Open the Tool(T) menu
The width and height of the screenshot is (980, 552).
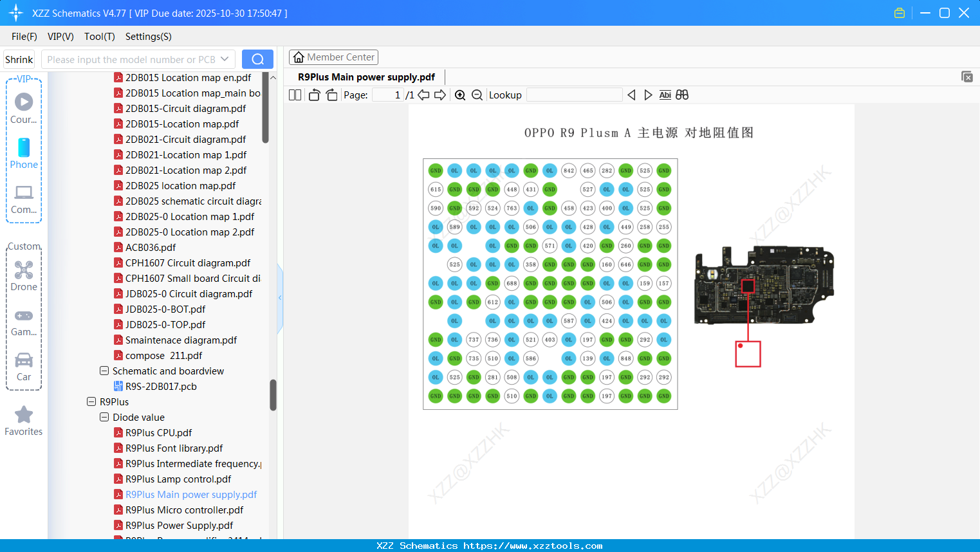(100, 37)
